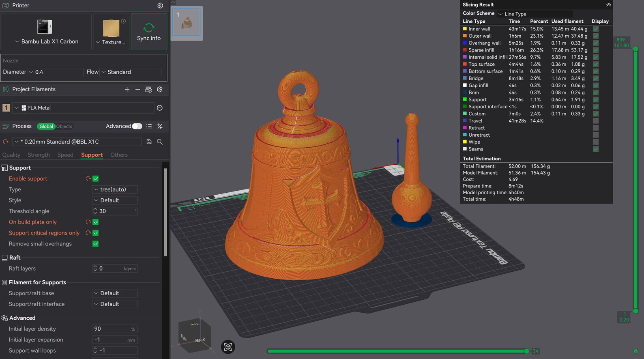Collapse the Slicing Result panel
Screen dimensions: 644x359
pos(608,5)
